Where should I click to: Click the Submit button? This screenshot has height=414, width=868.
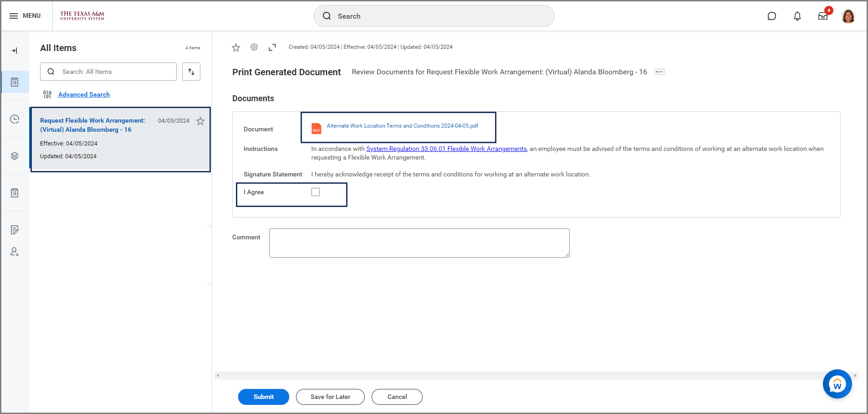tap(263, 397)
